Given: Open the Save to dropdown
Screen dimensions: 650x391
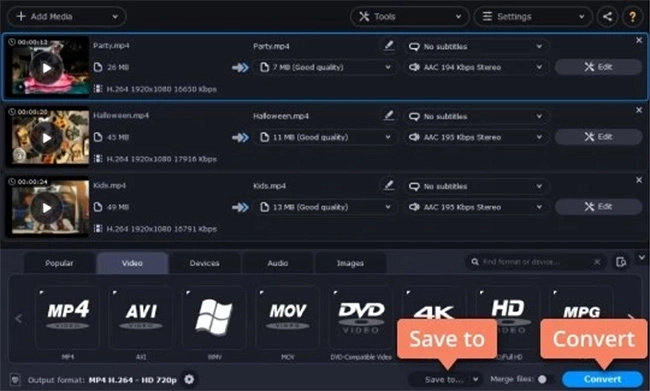Looking at the screenshot, I should coord(446,379).
